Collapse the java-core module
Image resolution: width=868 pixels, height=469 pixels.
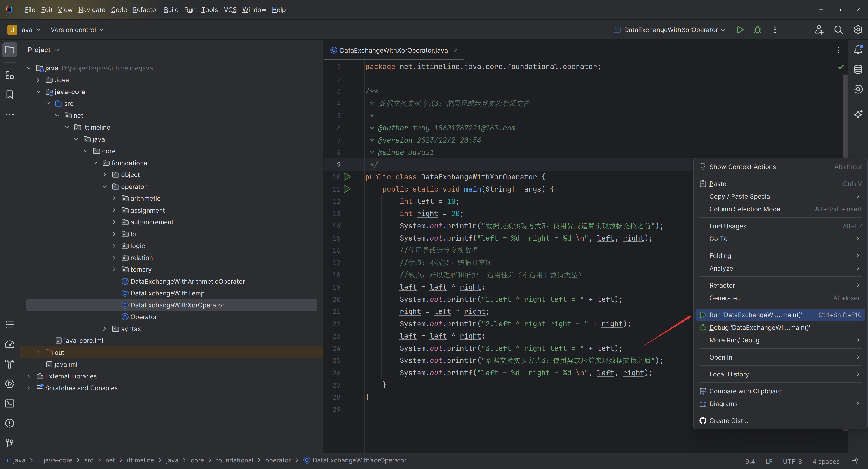coord(38,92)
